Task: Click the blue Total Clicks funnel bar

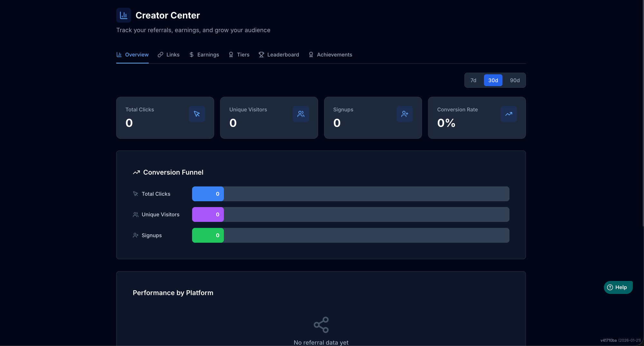Action: click(208, 194)
